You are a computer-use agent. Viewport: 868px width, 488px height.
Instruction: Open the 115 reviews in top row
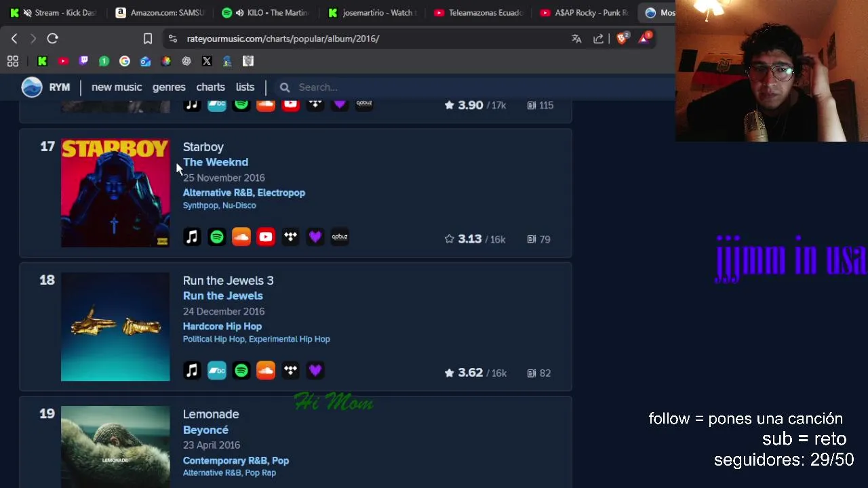(x=540, y=105)
